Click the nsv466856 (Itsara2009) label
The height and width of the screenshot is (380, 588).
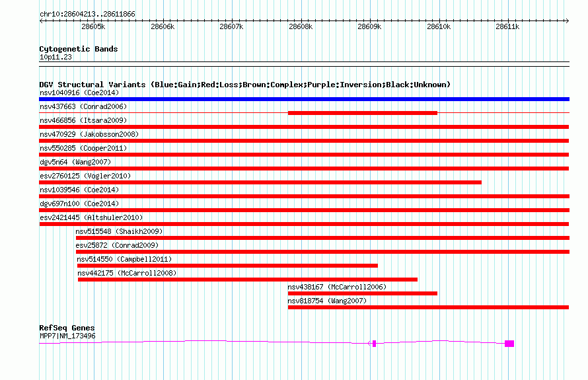(x=83, y=120)
